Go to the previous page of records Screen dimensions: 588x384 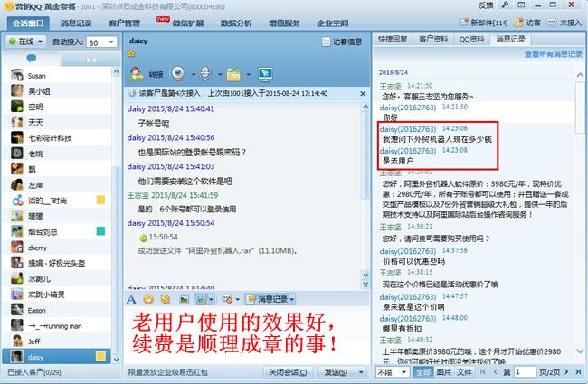tap(496, 371)
